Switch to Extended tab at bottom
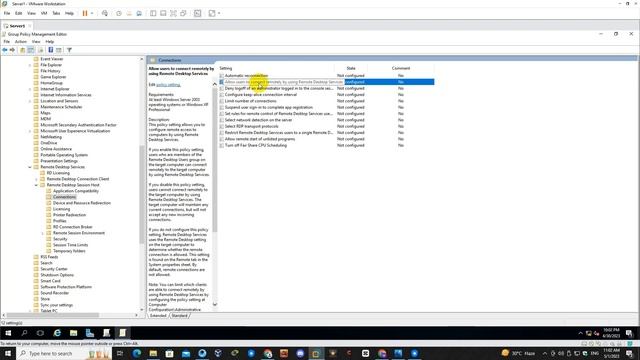 [x=158, y=316]
